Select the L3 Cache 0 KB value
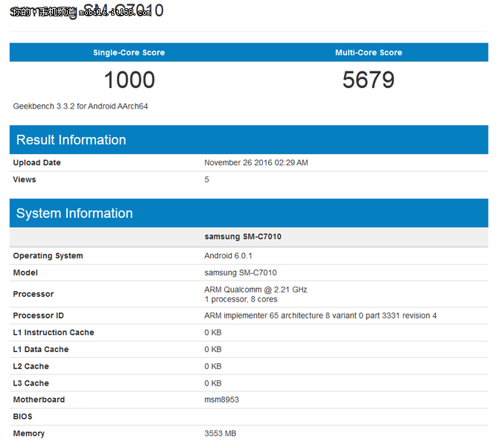 (213, 383)
